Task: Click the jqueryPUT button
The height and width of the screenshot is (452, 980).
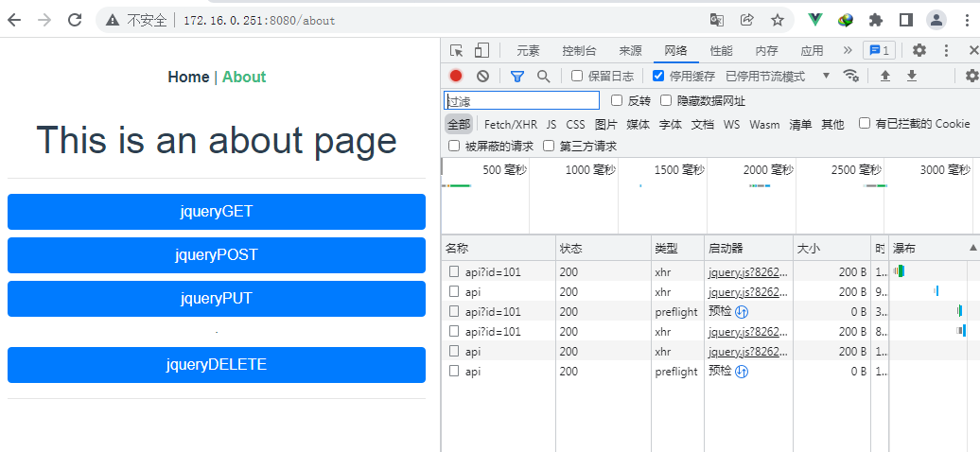Action: click(217, 299)
